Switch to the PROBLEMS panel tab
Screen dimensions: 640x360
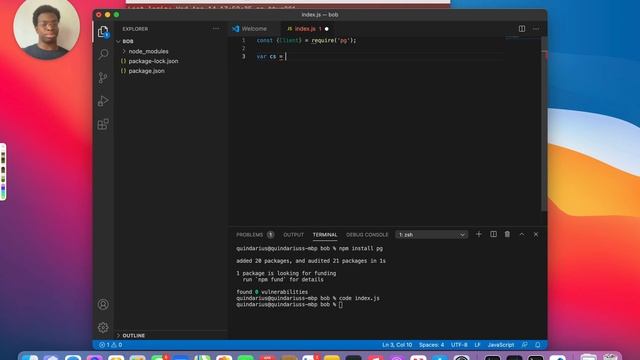coord(254,235)
